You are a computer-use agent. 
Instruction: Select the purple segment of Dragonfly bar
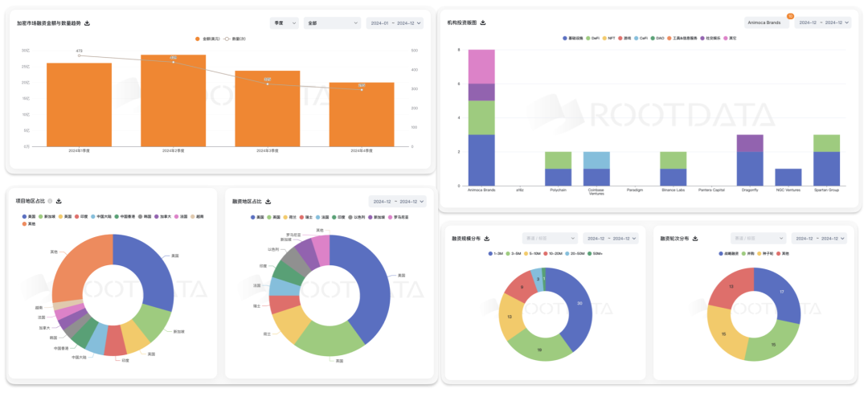pos(750,143)
